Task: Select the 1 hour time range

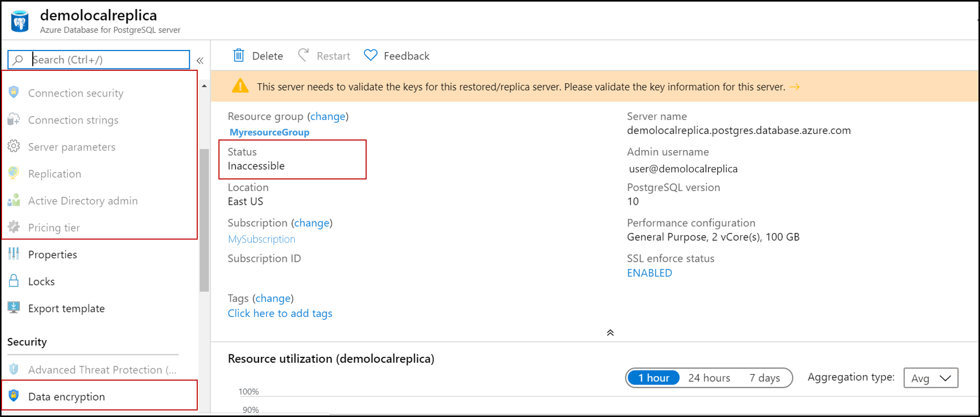Action: (653, 378)
